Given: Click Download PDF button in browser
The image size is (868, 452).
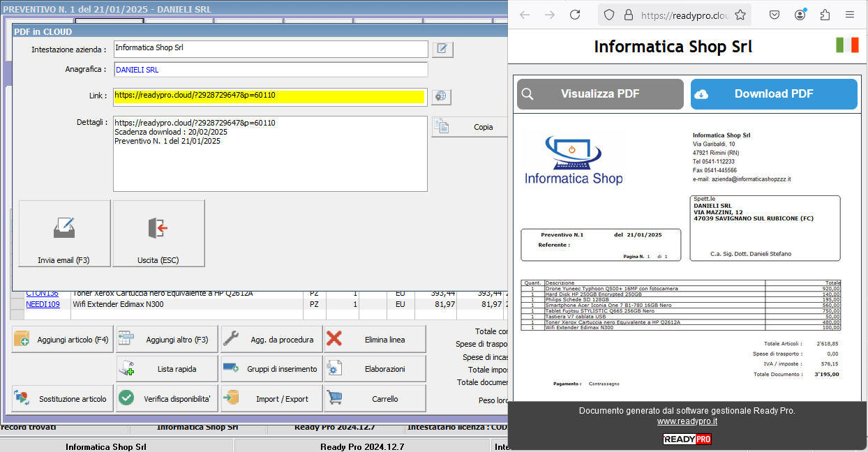Looking at the screenshot, I should coord(774,94).
